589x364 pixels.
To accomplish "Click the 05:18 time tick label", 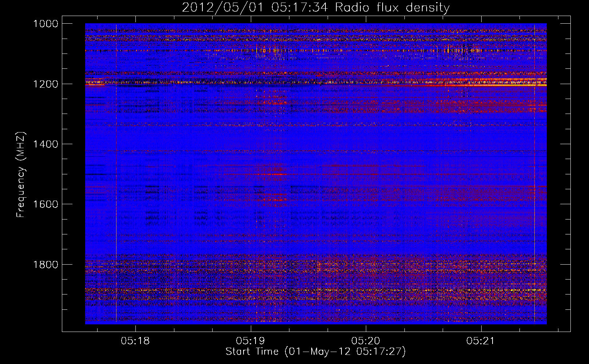I will (x=135, y=341).
